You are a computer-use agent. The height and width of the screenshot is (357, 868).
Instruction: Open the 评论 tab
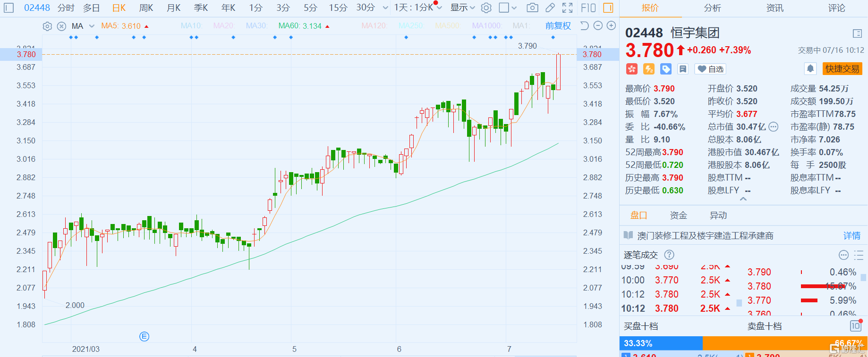coord(837,8)
